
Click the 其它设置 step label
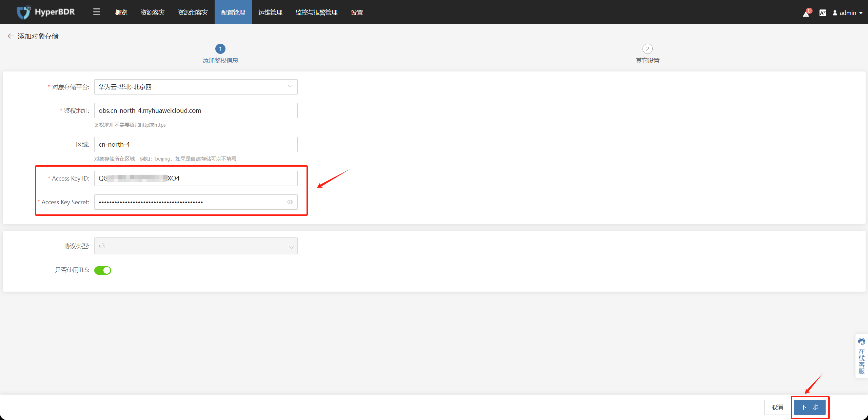[648, 60]
